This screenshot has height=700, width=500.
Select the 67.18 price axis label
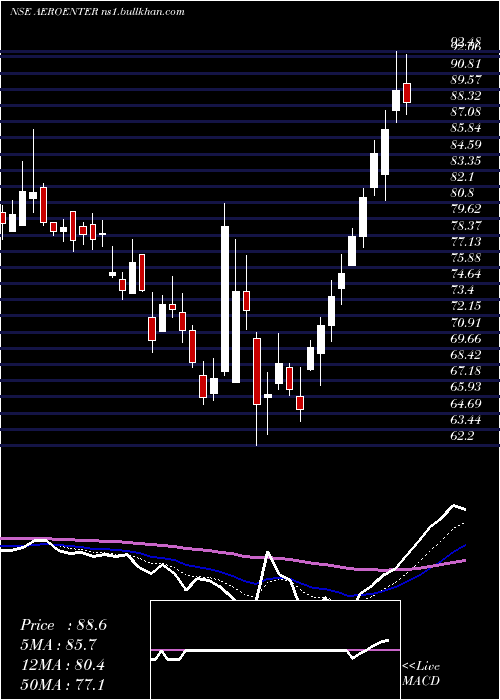point(466,371)
